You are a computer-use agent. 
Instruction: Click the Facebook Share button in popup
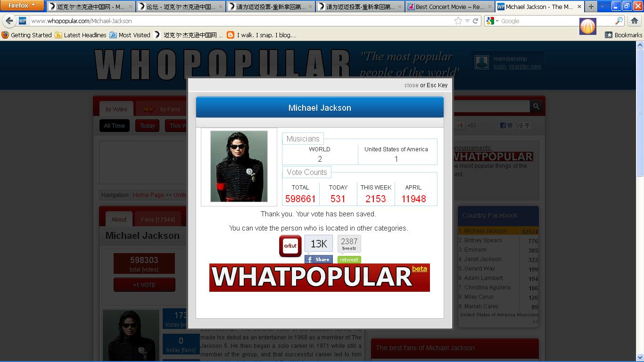tap(318, 259)
